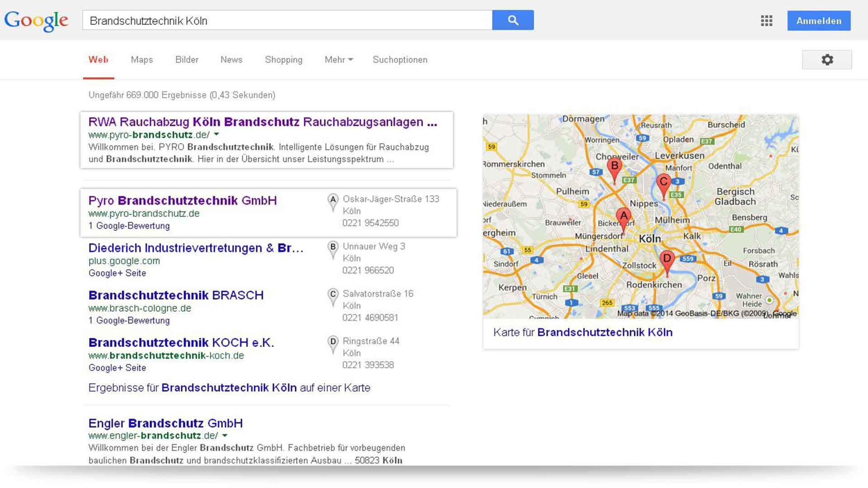The height and width of the screenshot is (488, 868).
Task: Click Karte für Brandschutztechnik Köln link
Action: click(x=583, y=333)
